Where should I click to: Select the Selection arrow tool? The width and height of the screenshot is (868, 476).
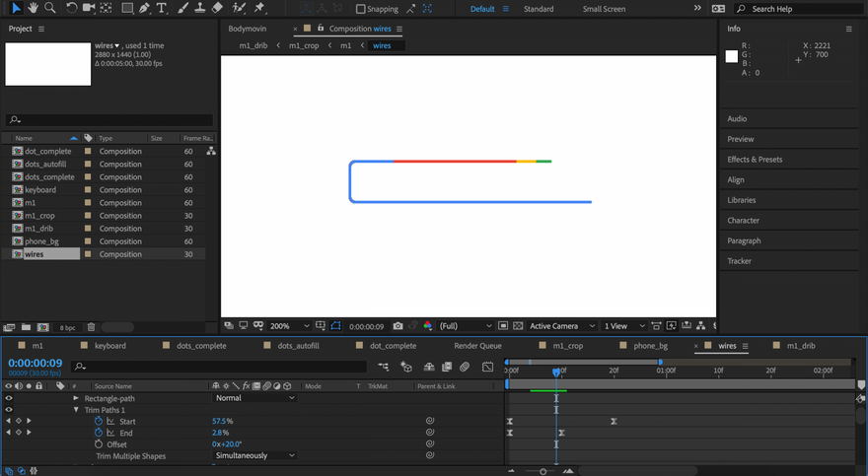coord(16,8)
